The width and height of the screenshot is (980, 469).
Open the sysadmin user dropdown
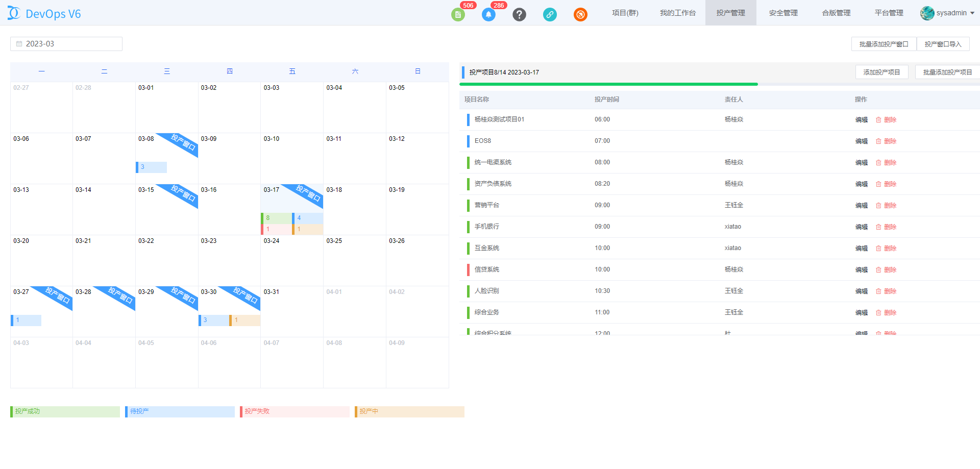(x=947, y=13)
